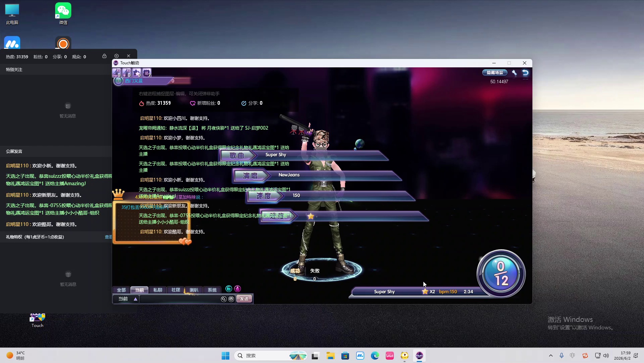The height and width of the screenshot is (363, 644).
Task: Open Microsoft Edge from taskbar
Action: coord(375,356)
